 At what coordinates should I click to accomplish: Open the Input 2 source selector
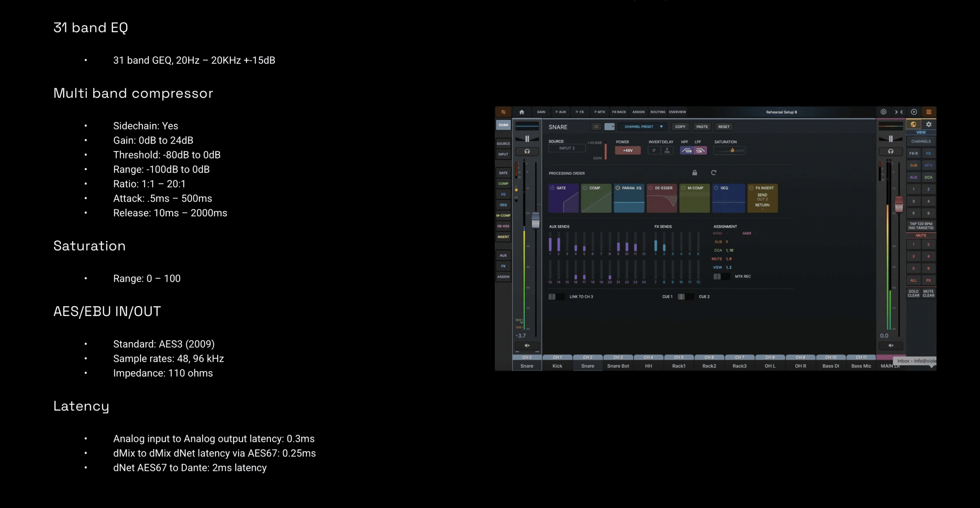pos(567,149)
